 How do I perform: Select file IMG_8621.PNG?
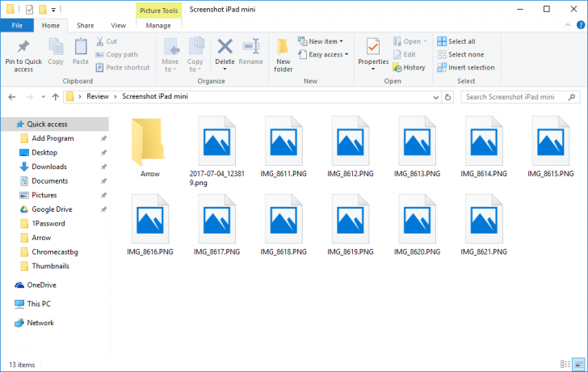click(x=484, y=226)
